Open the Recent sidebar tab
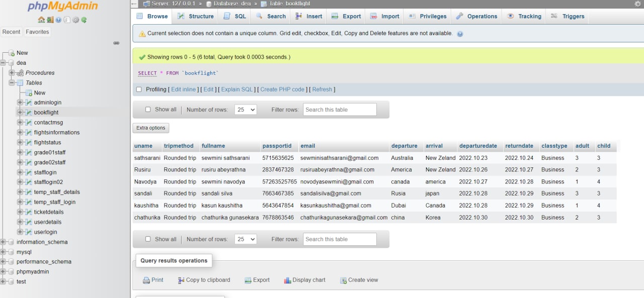Viewport: 644px width, 298px height. pos(11,32)
